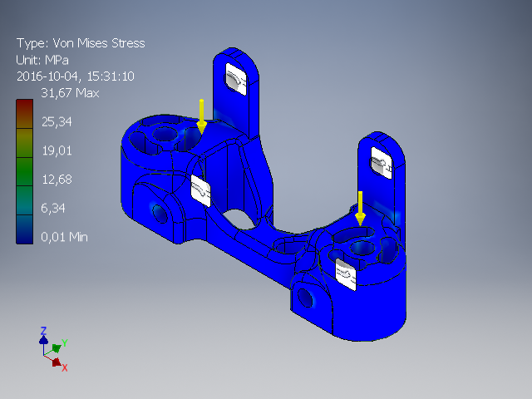Click the yellow force arrow on the left boss
This screenshot has height=399, width=532.
tap(201, 116)
